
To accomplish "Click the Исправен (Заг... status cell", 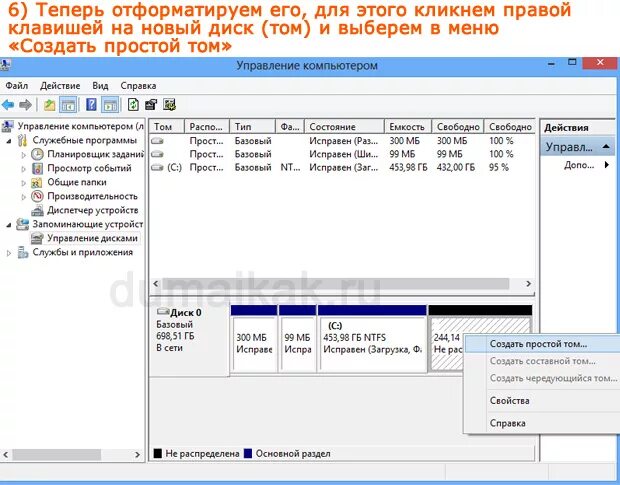I will pos(344,168).
